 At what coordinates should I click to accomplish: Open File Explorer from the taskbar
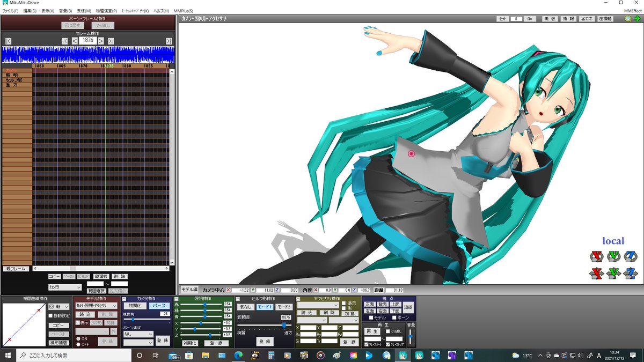205,355
